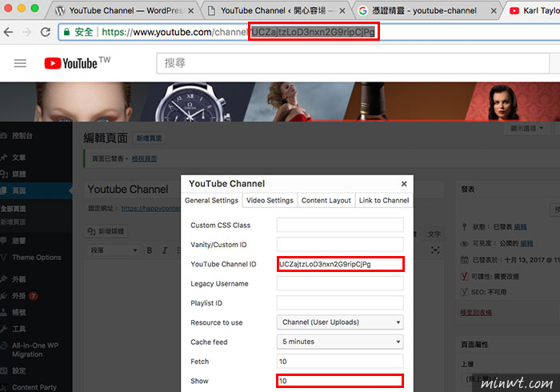This screenshot has width=560, height=392.
Task: Click the Yoast readability icon in publish box
Action: (464, 276)
